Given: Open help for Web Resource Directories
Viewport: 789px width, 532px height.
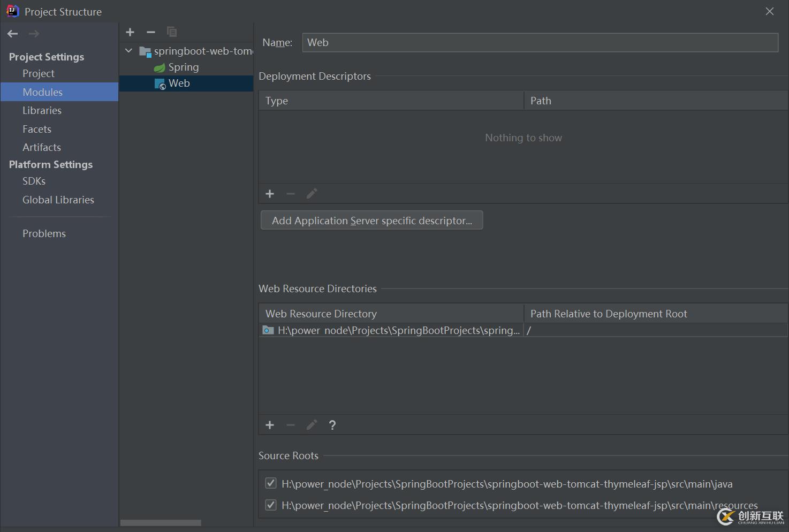Looking at the screenshot, I should 332,425.
